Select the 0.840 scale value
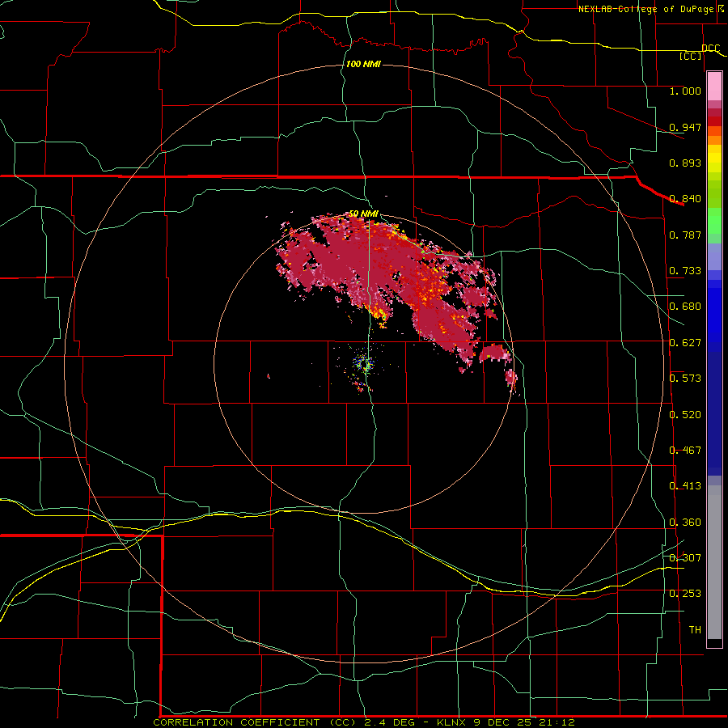 pyautogui.click(x=685, y=199)
